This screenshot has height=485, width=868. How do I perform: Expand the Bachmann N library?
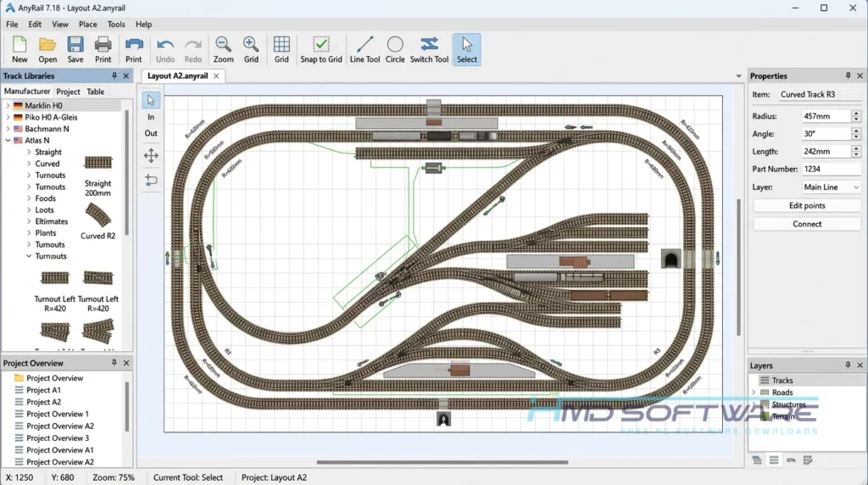tap(8, 129)
